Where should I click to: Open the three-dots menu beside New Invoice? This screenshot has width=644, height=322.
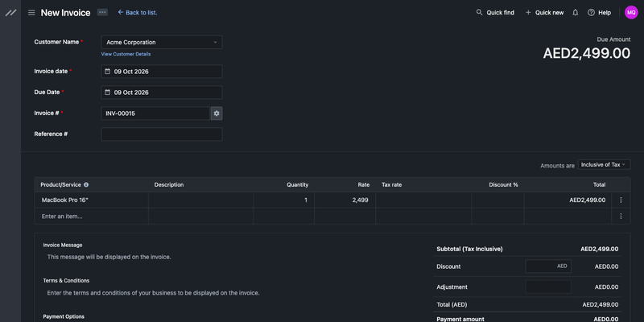[x=102, y=12]
